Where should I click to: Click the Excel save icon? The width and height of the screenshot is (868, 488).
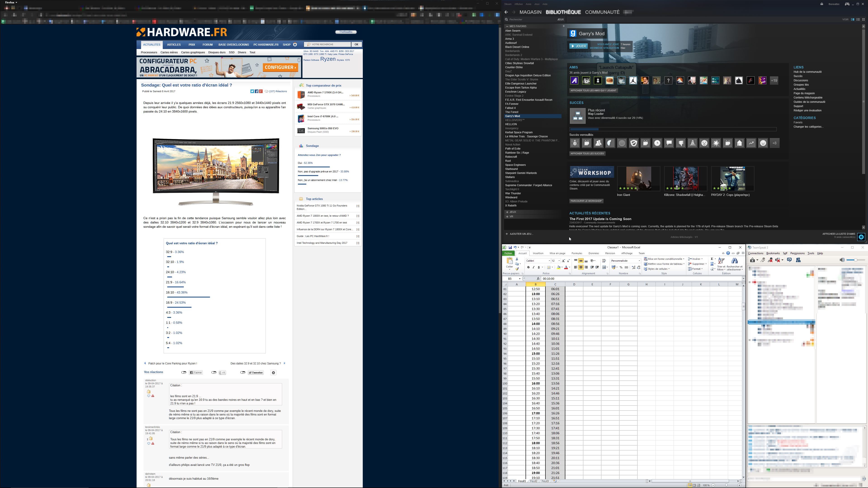[510, 247]
